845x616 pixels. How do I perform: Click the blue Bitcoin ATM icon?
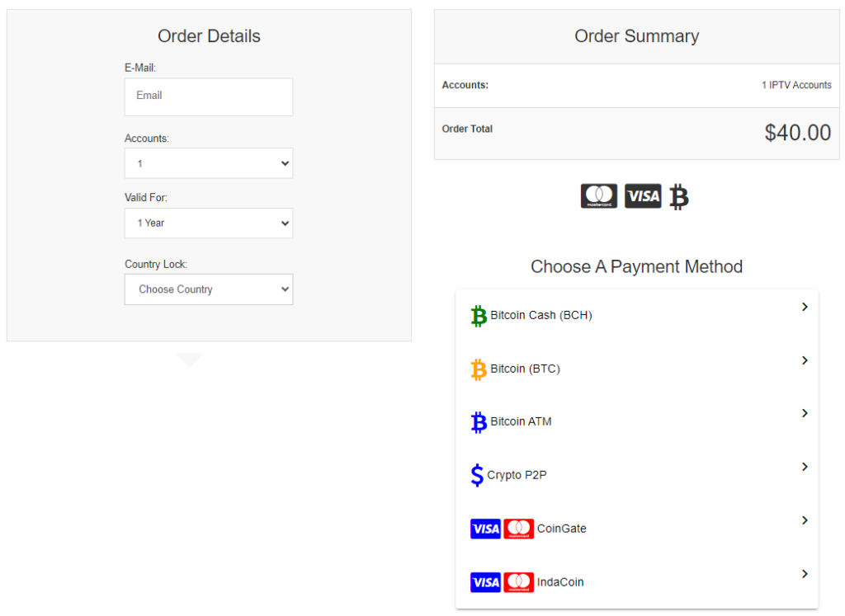click(477, 422)
